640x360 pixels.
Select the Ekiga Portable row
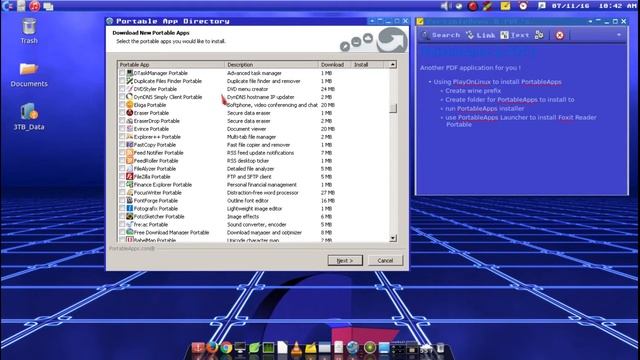(253, 105)
